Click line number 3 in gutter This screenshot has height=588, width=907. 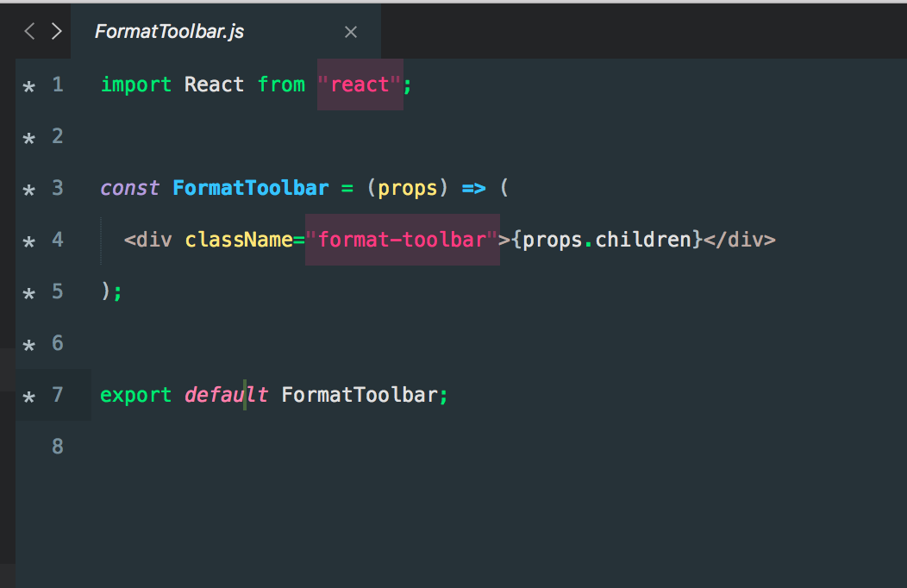57,188
